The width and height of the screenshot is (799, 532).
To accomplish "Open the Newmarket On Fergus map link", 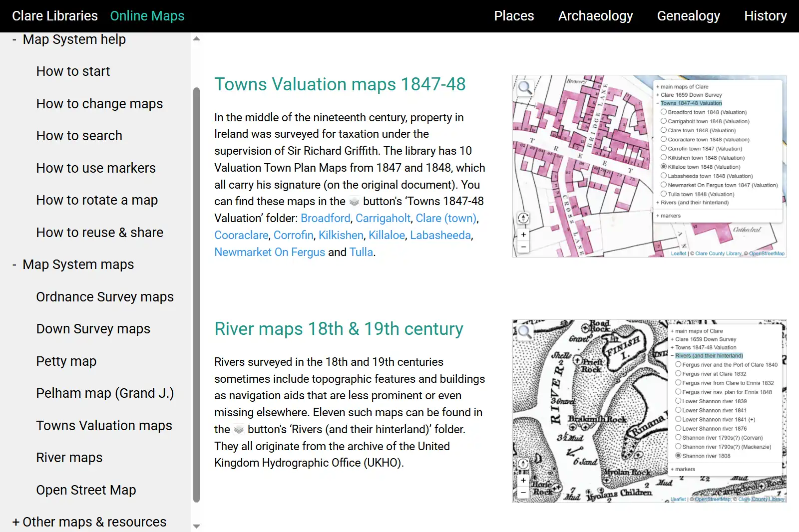I will pos(270,253).
